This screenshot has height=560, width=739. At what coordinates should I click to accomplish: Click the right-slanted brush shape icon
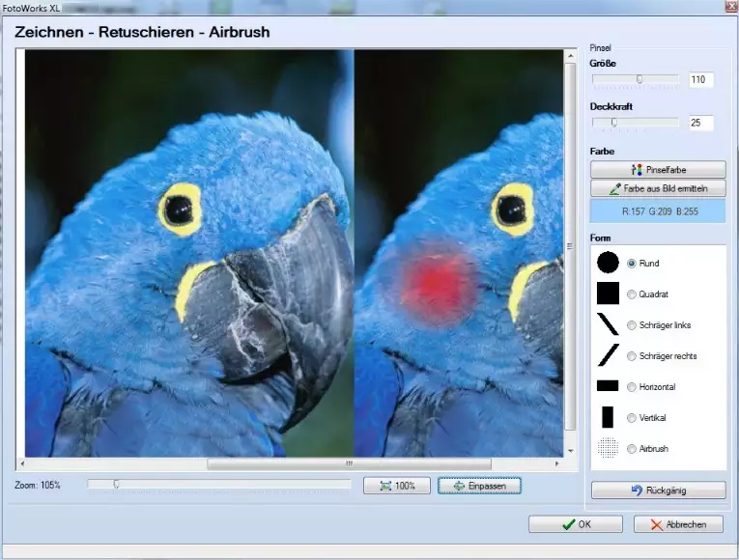point(608,355)
